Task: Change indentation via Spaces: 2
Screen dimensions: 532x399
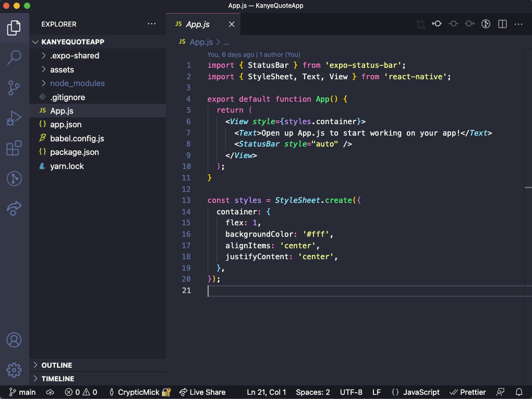Action: 313,392
